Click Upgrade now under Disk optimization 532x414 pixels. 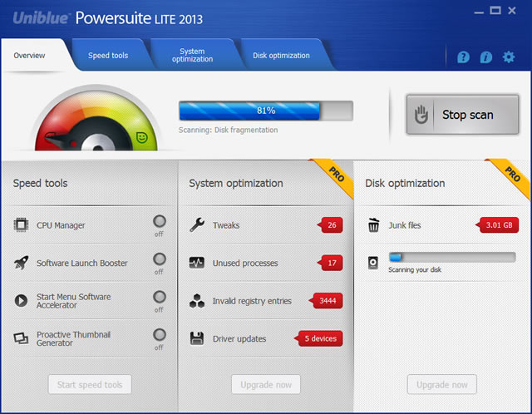pyautogui.click(x=441, y=384)
